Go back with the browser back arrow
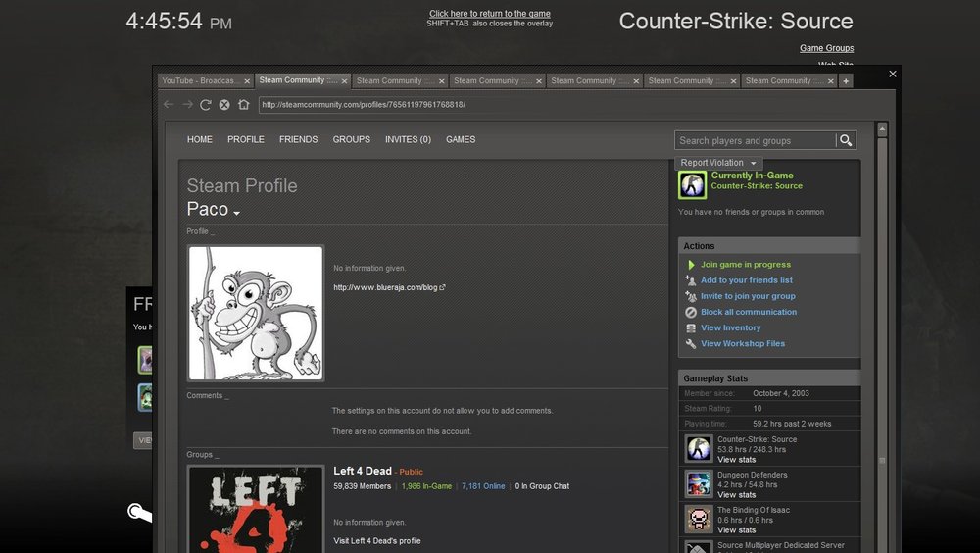This screenshot has width=980, height=553. (x=169, y=105)
